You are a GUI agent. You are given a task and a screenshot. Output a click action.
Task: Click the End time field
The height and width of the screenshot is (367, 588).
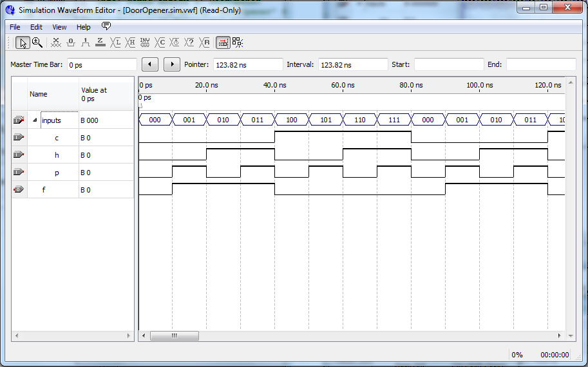pyautogui.click(x=541, y=64)
